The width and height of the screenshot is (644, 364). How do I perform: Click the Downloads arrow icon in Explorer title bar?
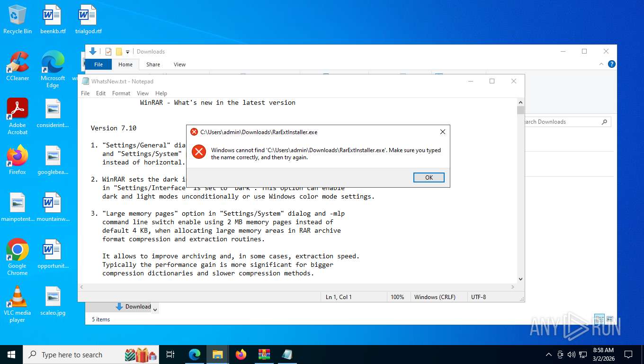coord(93,51)
